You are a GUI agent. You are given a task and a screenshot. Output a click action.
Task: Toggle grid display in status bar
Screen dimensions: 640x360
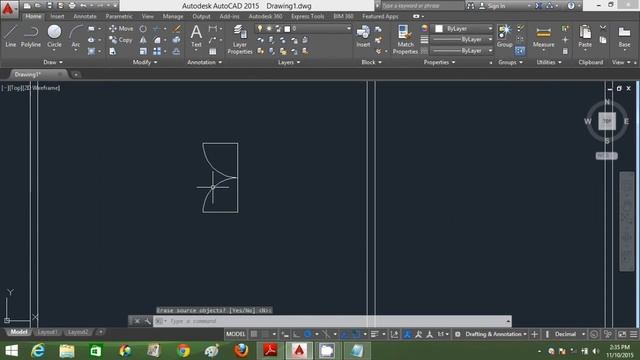pyautogui.click(x=254, y=334)
